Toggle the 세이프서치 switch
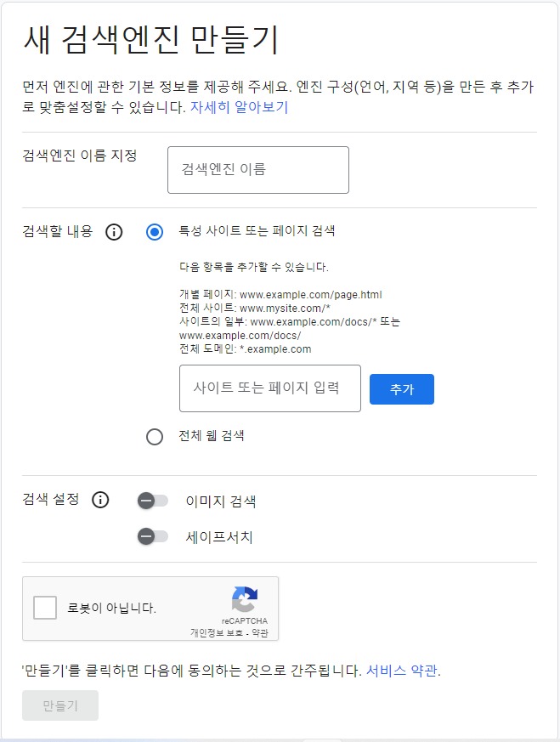The image size is (560, 742). pyautogui.click(x=152, y=536)
